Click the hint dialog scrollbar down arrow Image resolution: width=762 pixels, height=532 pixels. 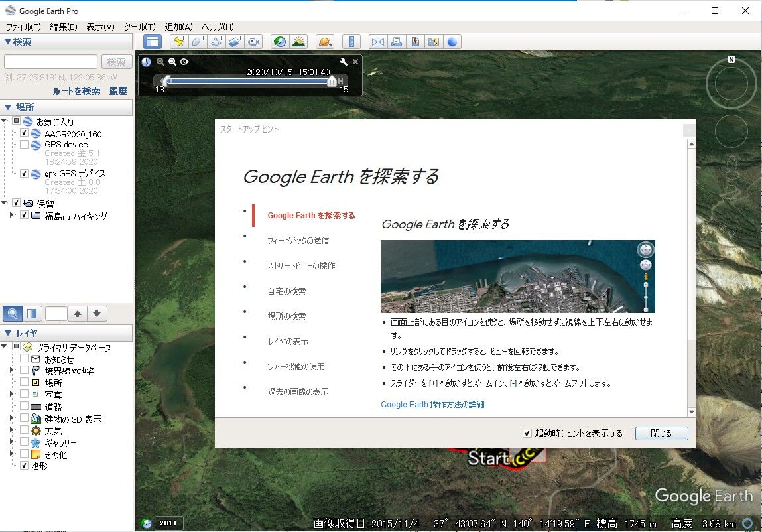[x=692, y=412]
